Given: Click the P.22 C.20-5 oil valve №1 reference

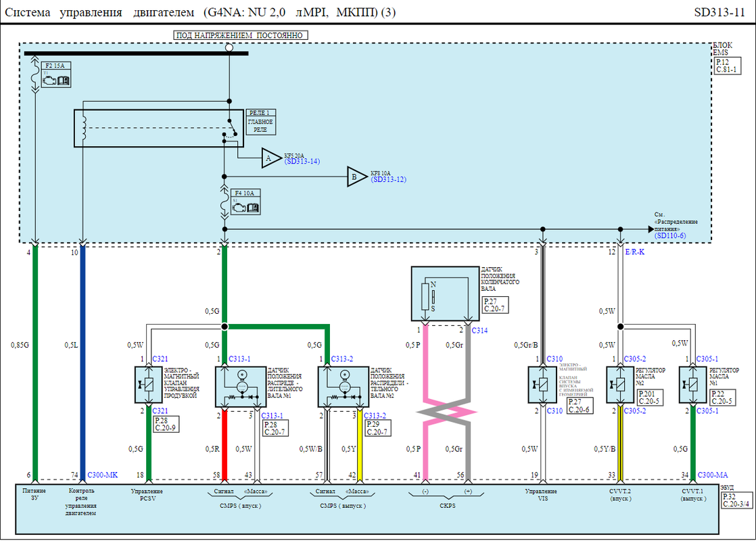Looking at the screenshot, I should (723, 398).
